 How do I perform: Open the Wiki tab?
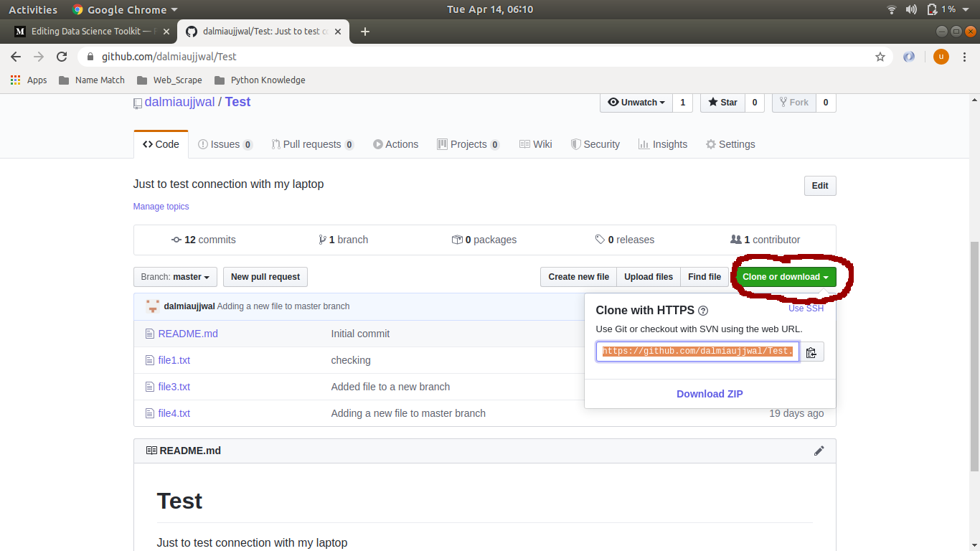click(x=536, y=144)
